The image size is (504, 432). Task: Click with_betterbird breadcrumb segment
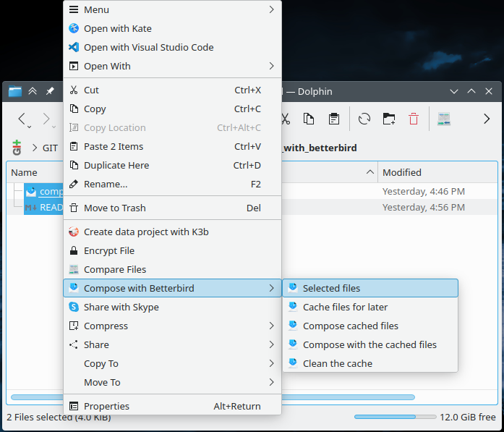(x=320, y=148)
